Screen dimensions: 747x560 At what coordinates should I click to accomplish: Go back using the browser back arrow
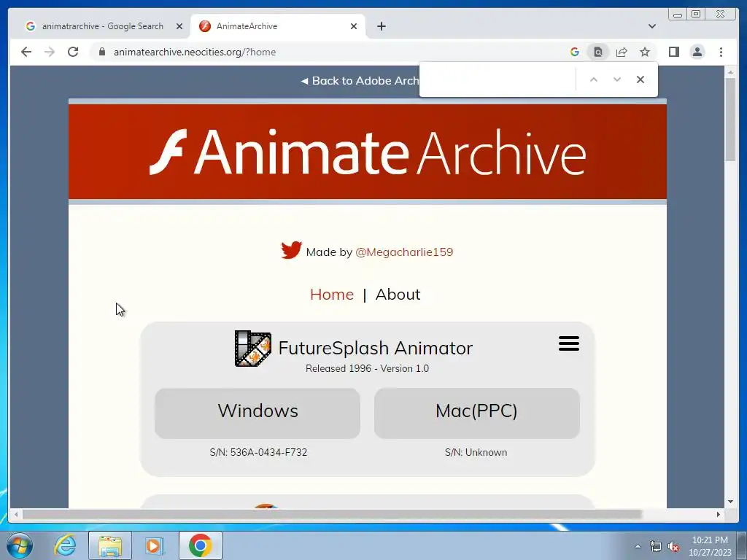[x=26, y=52]
